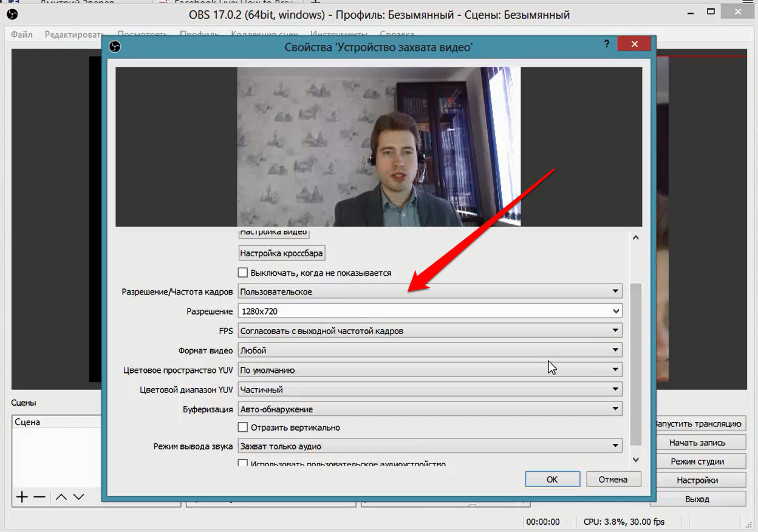The image size is (758, 532).
Task: Check 'Использовать пользовательское аудиоустройство' option
Action: click(243, 464)
